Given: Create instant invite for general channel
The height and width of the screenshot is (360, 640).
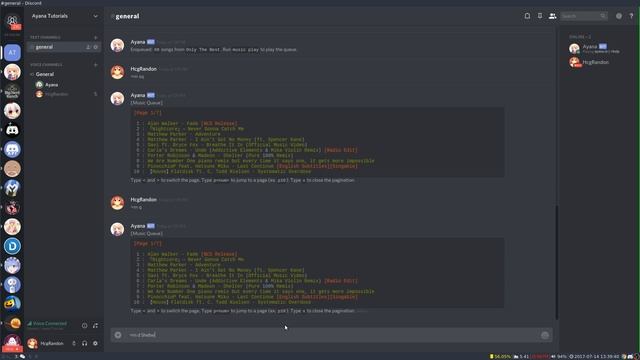Looking at the screenshot, I should pyautogui.click(x=88, y=47).
